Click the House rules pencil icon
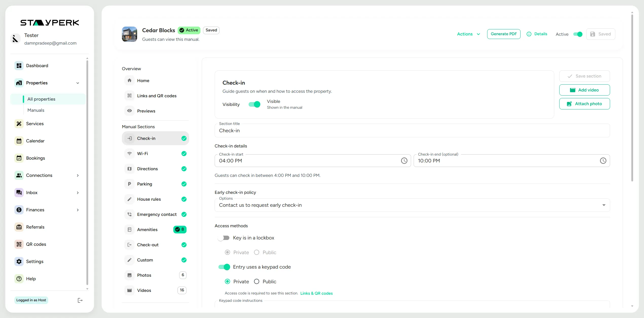Image resolution: width=644 pixels, height=318 pixels. click(x=130, y=199)
